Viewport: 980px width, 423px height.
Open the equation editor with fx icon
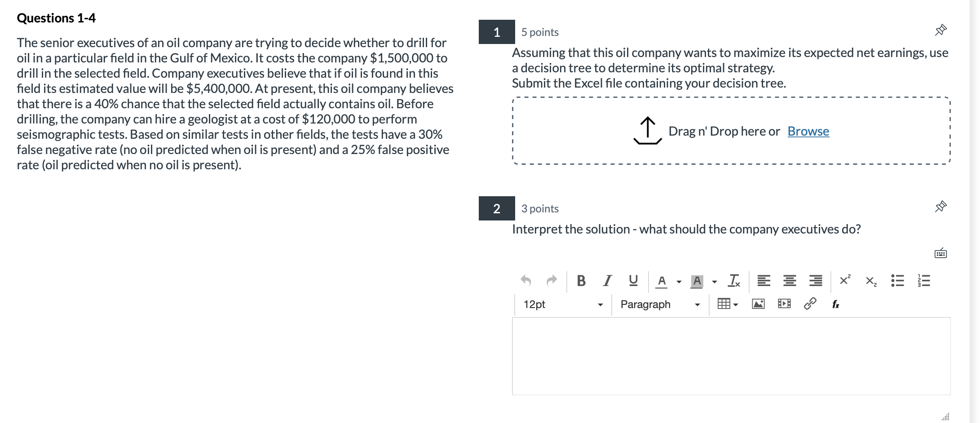pyautogui.click(x=836, y=304)
